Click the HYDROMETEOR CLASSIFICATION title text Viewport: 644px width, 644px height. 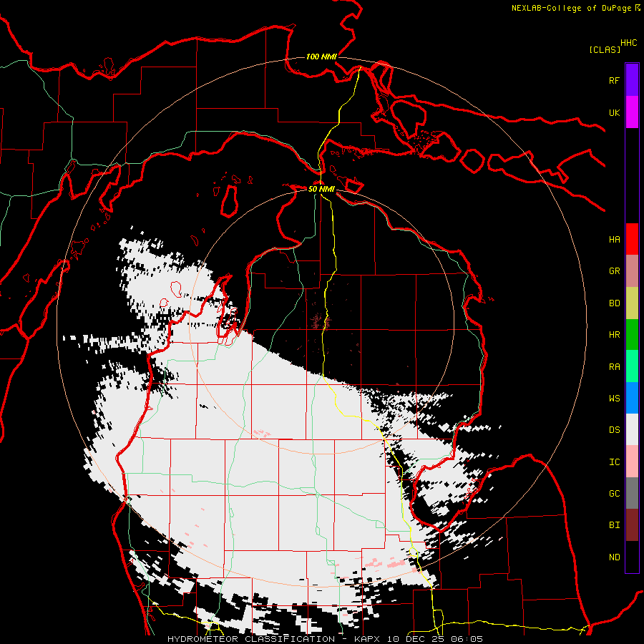[251, 639]
